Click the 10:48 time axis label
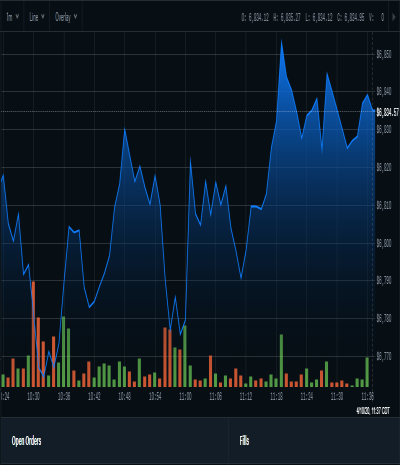The height and width of the screenshot is (465, 400). click(125, 396)
